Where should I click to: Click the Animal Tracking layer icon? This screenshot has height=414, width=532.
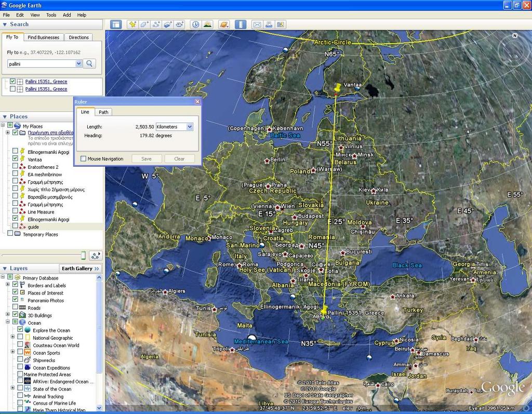28,396
